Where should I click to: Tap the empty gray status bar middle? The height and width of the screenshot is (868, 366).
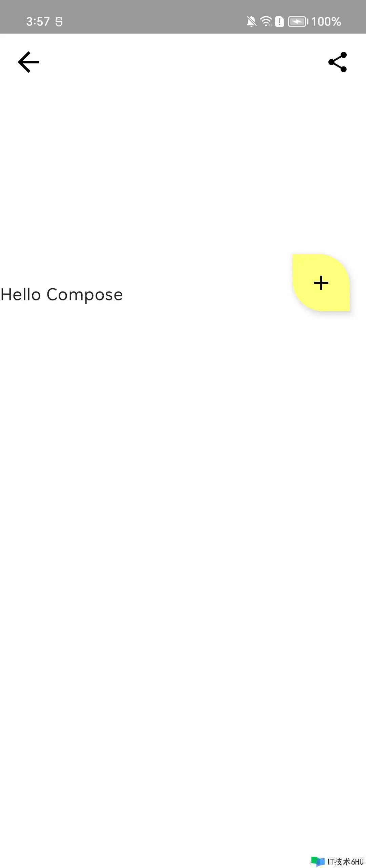(152, 17)
